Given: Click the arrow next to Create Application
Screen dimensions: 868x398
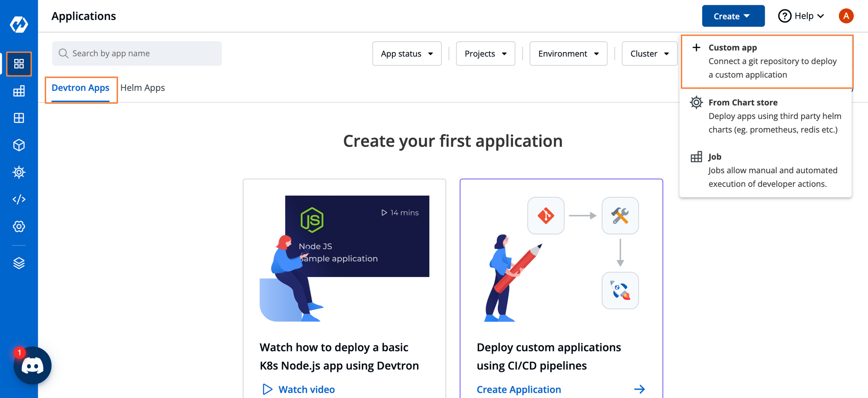Looking at the screenshot, I should (x=639, y=389).
